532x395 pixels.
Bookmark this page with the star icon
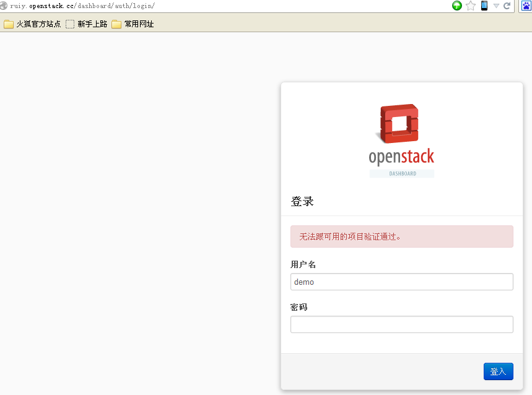tap(471, 6)
